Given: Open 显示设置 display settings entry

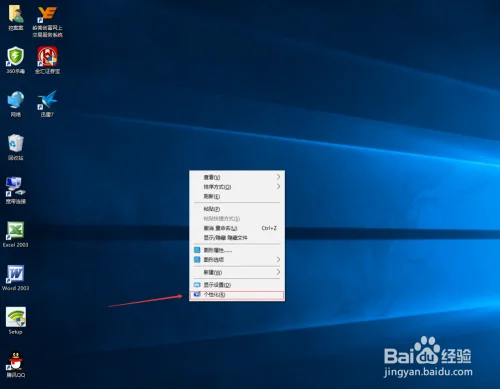Looking at the screenshot, I should coord(237,285).
